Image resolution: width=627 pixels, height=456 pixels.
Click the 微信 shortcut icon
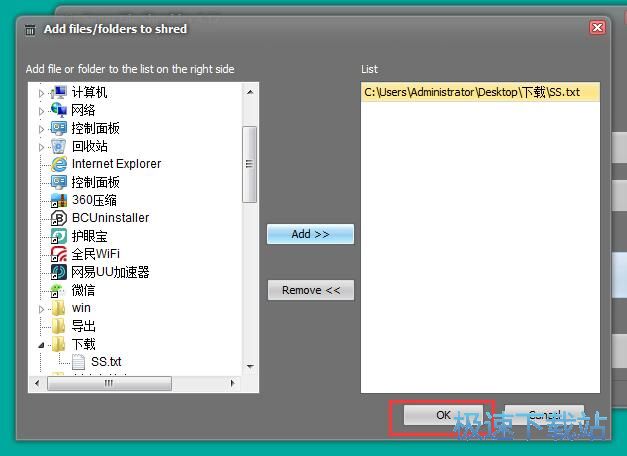click(x=57, y=290)
